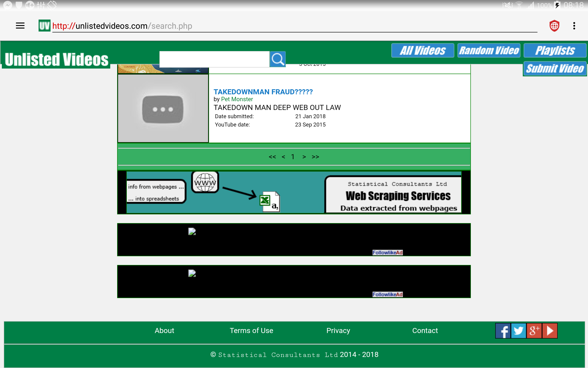Select page 1 in pagination

(293, 157)
